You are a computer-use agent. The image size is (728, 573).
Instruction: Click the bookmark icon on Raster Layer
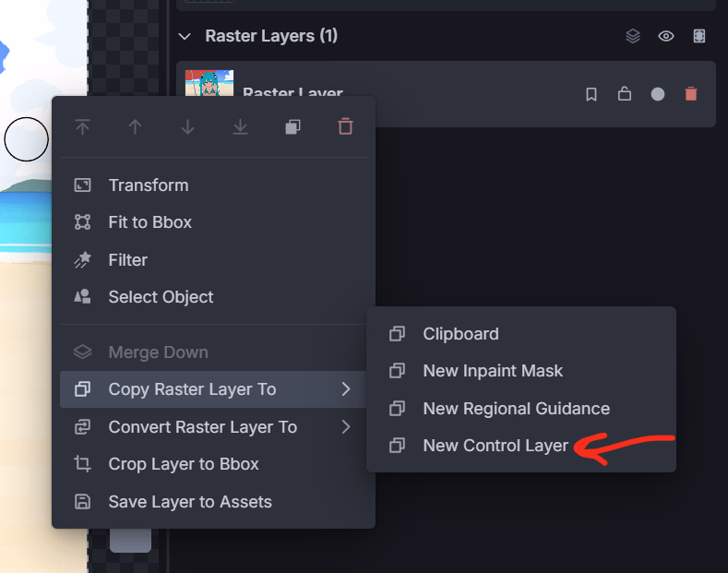pos(591,94)
